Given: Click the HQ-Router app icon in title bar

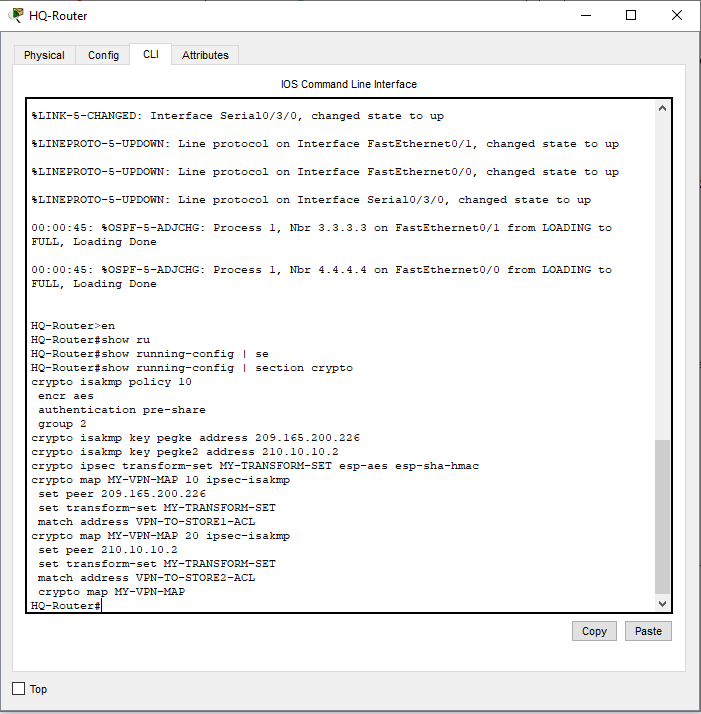Looking at the screenshot, I should [x=16, y=15].
